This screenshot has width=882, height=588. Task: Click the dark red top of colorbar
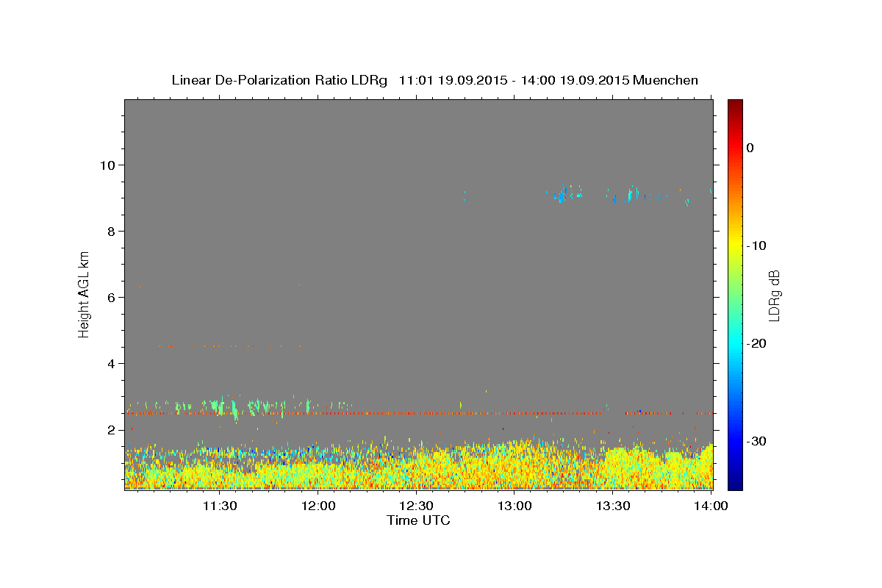pyautogui.click(x=735, y=104)
